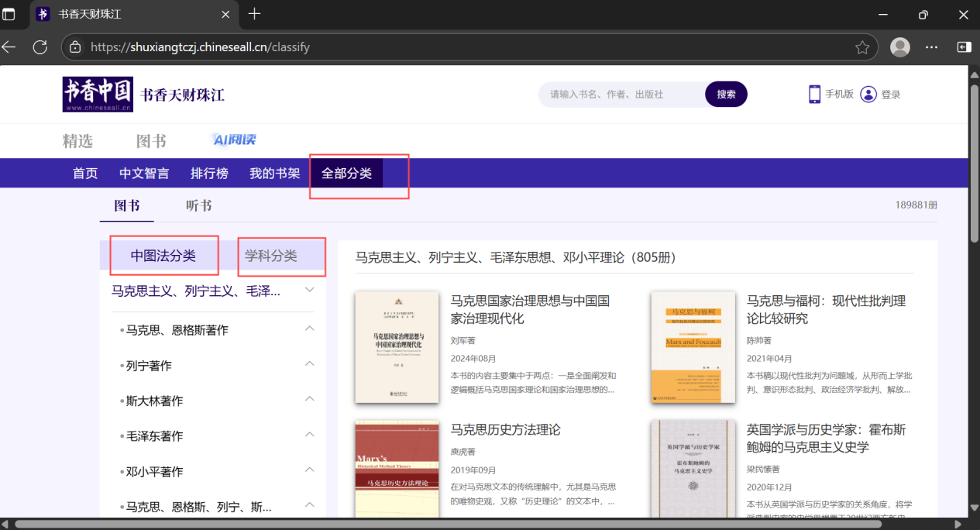The image size is (980, 530).
Task: Open 排行榜 in the navigation bar
Action: click(x=209, y=174)
